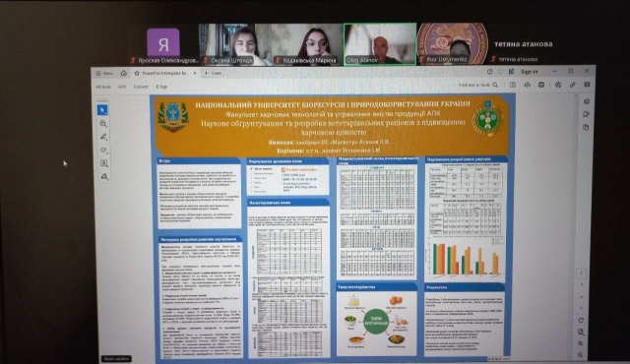The image size is (630, 364).
Task: Click the Вступ section header on poster
Action: 198,161
